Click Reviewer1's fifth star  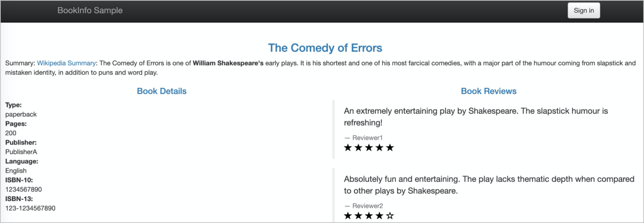coord(390,148)
